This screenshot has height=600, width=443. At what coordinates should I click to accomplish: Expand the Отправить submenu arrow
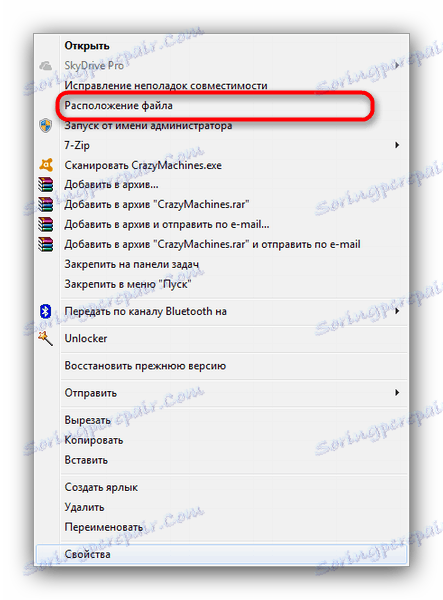(x=397, y=393)
